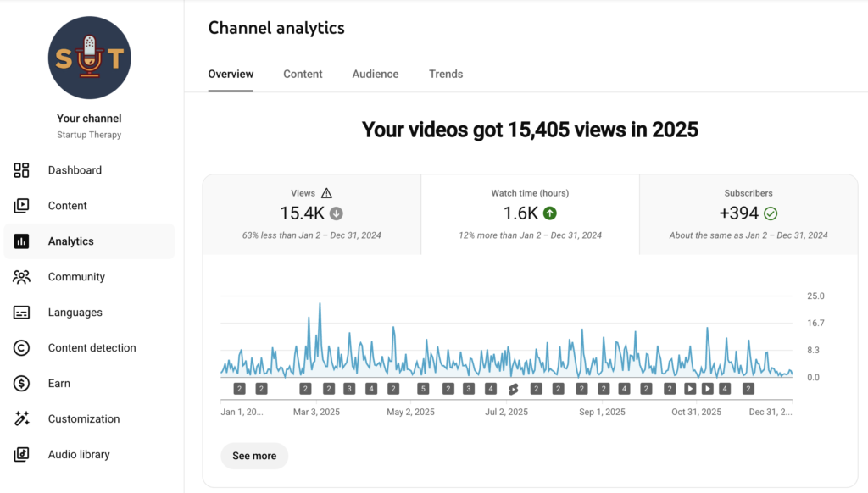Image resolution: width=868 pixels, height=493 pixels.
Task: Select the Subscribers metric card
Action: coord(748,212)
